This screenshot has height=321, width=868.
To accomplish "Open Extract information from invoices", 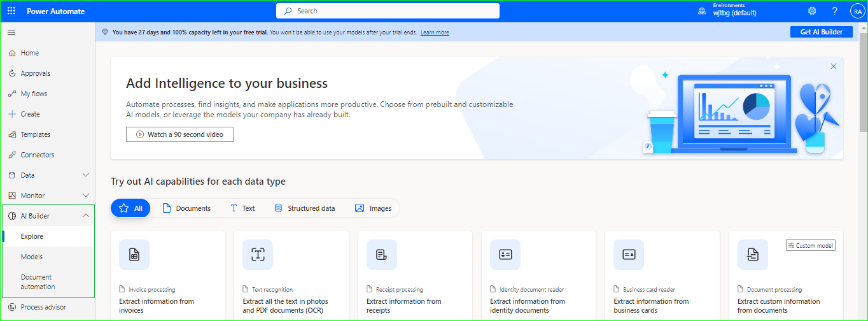I will pos(157,306).
